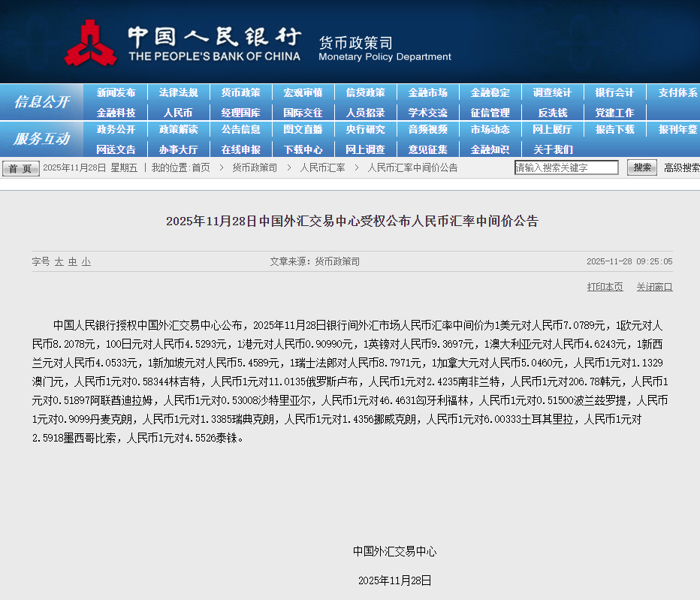Open the 征信管理 page
Image resolution: width=700 pixels, height=600 pixels.
pos(490,112)
